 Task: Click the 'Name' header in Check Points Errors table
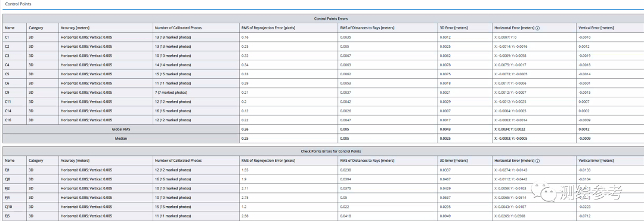point(10,161)
